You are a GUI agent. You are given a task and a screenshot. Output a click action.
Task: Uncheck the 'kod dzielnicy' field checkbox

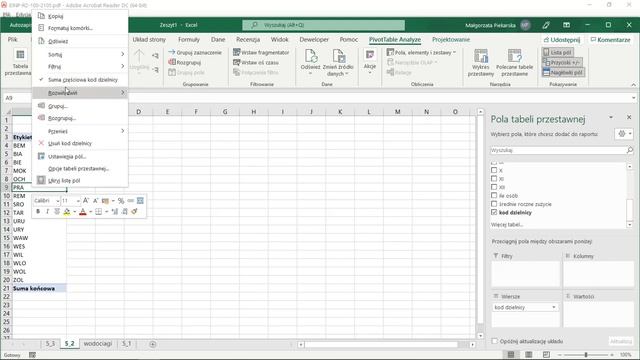click(x=494, y=212)
